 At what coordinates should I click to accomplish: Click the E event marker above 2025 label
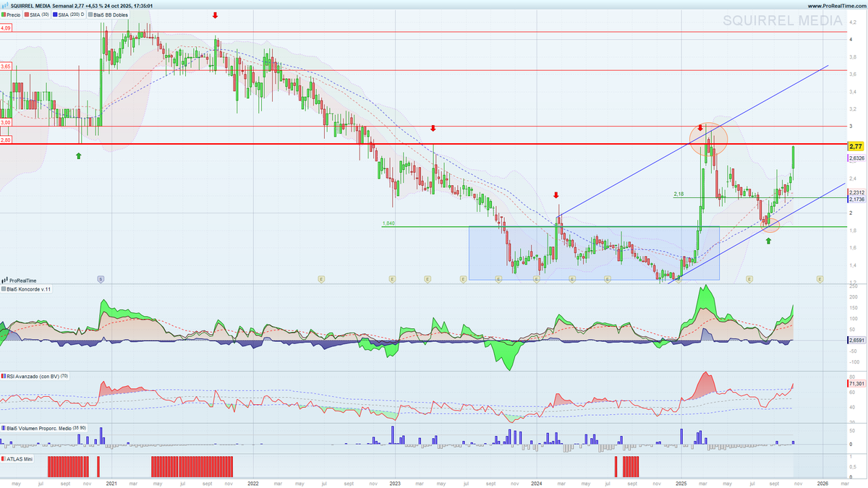pyautogui.click(x=679, y=278)
